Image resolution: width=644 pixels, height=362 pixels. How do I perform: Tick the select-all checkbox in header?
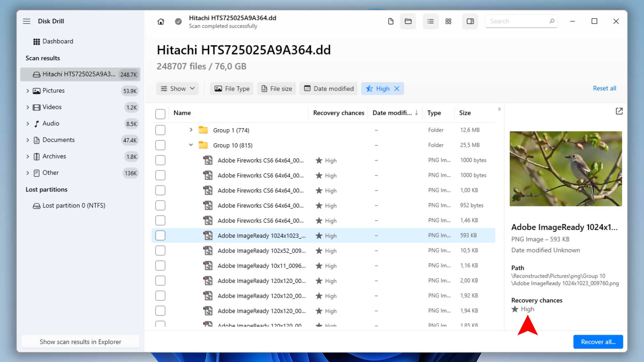(x=160, y=114)
